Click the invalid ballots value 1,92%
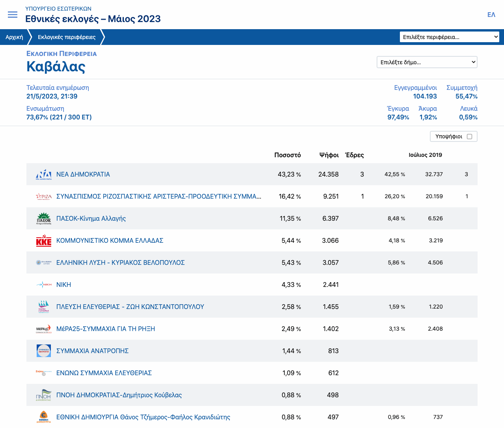 (x=428, y=117)
